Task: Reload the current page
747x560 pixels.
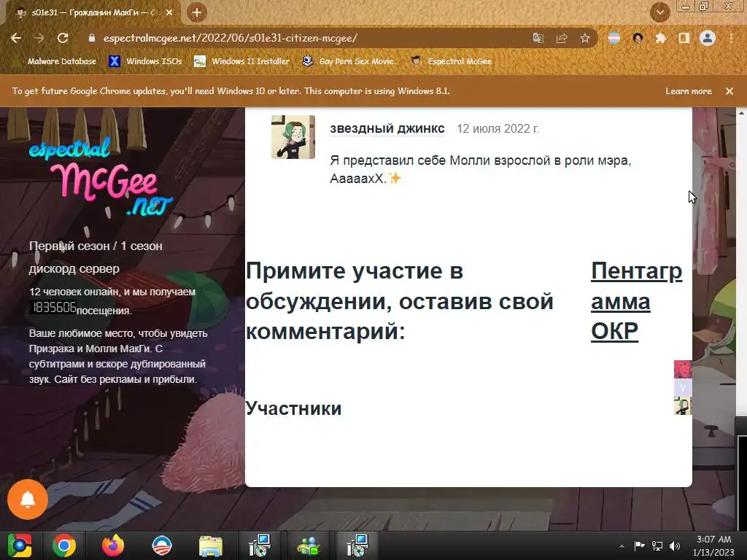Action: tap(63, 38)
